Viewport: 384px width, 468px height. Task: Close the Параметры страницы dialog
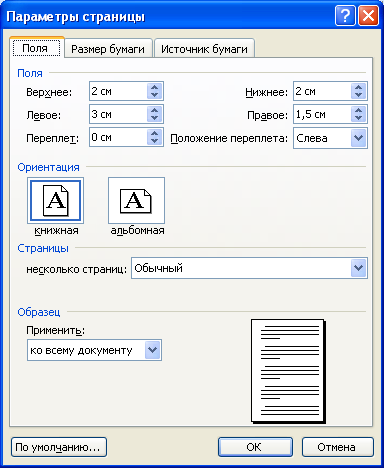coord(368,16)
